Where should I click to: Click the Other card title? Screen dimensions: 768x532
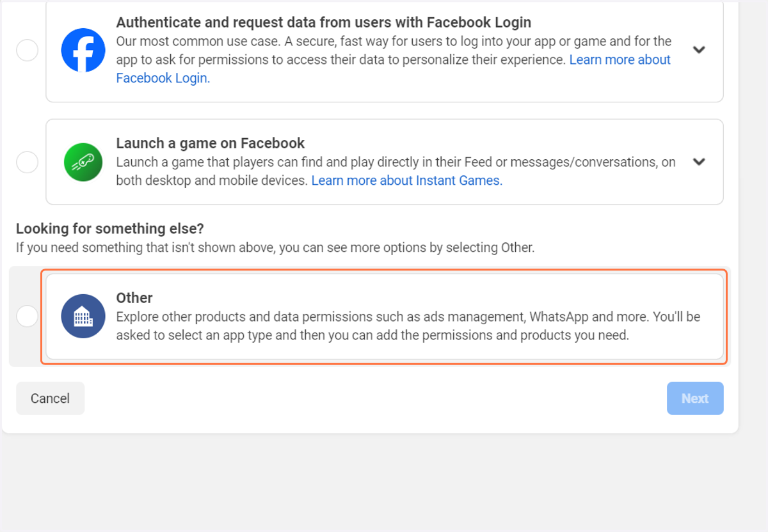pyautogui.click(x=134, y=298)
